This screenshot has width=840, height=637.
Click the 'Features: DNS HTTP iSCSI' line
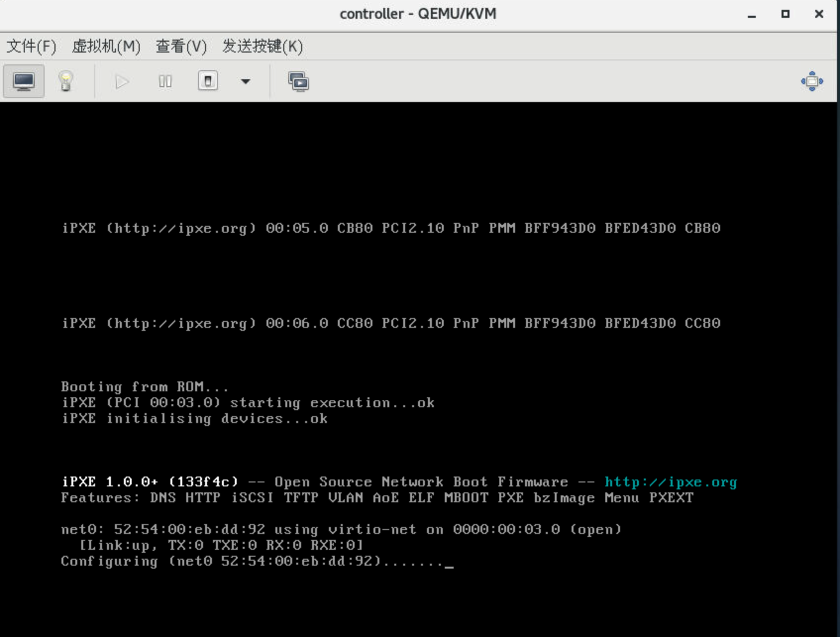pos(377,498)
